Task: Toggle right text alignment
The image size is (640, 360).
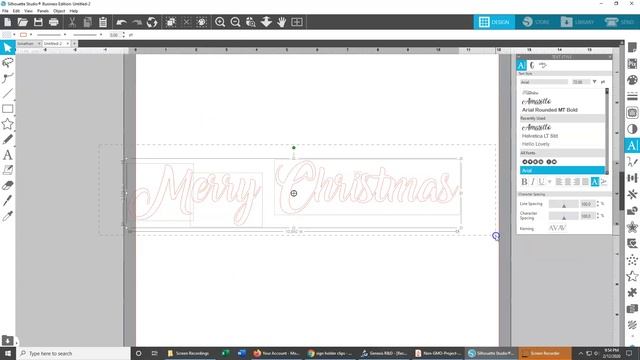Action: [576, 182]
